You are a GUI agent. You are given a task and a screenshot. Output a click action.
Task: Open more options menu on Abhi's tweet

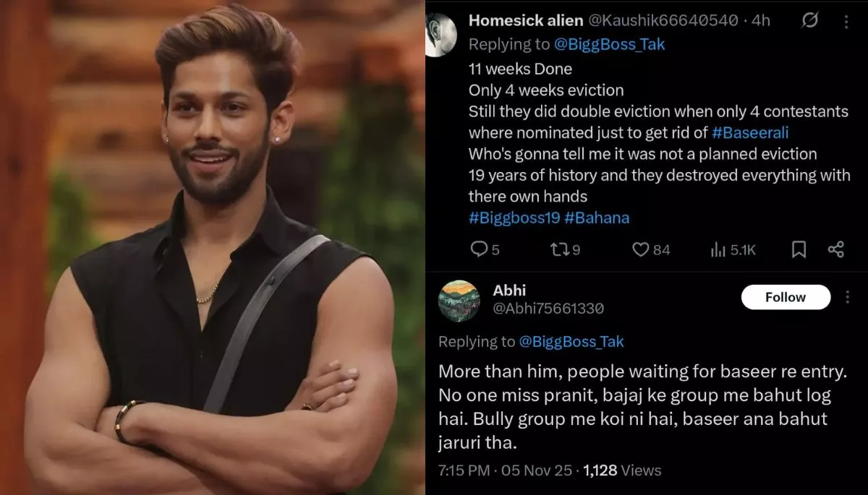tap(846, 296)
